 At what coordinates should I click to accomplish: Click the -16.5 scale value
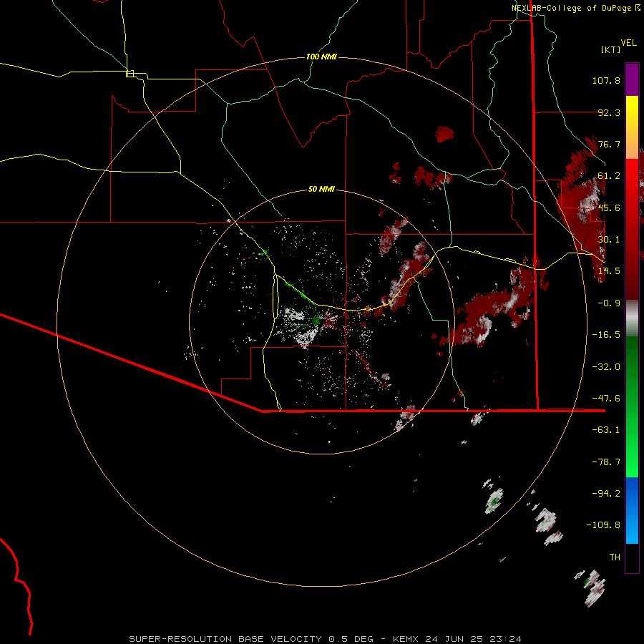[x=606, y=335]
